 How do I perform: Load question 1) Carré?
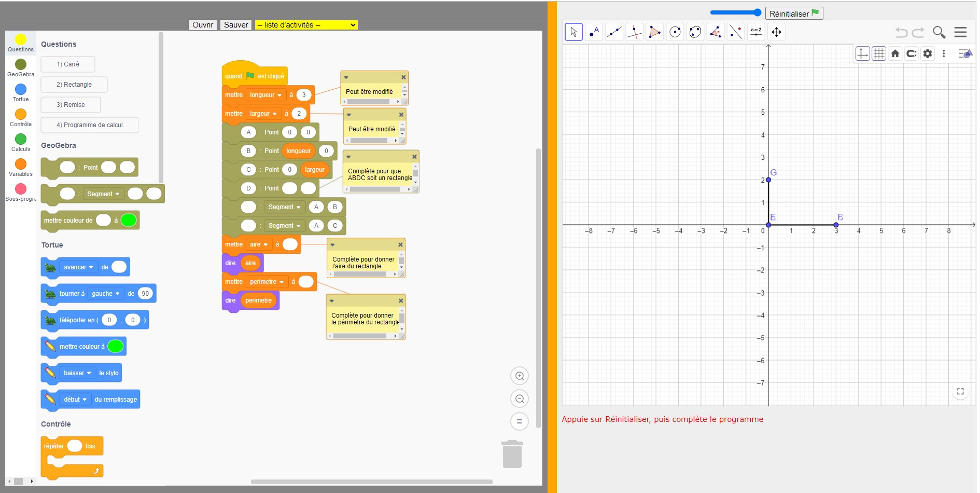68,64
